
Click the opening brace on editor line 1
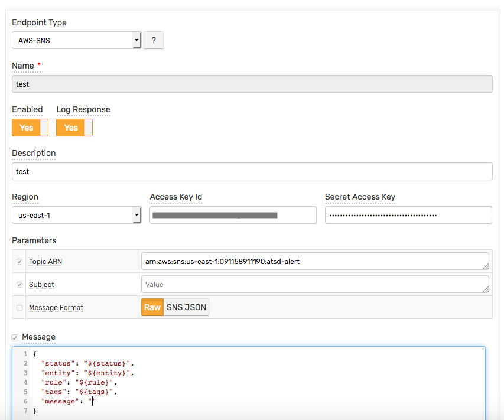coord(35,354)
